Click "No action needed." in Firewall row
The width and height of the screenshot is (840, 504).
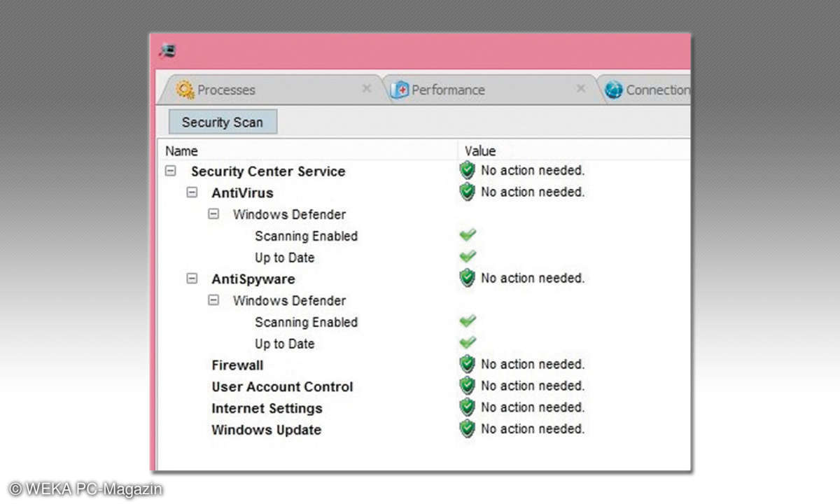[533, 364]
